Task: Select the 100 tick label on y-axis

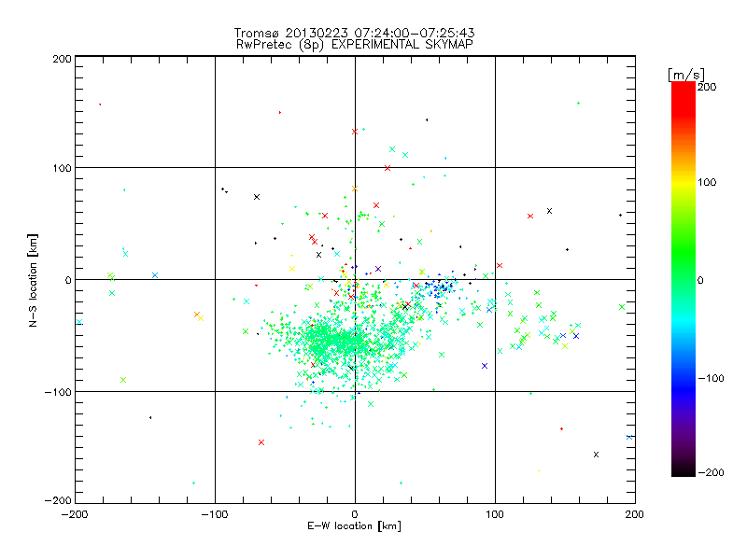Action: click(63, 168)
